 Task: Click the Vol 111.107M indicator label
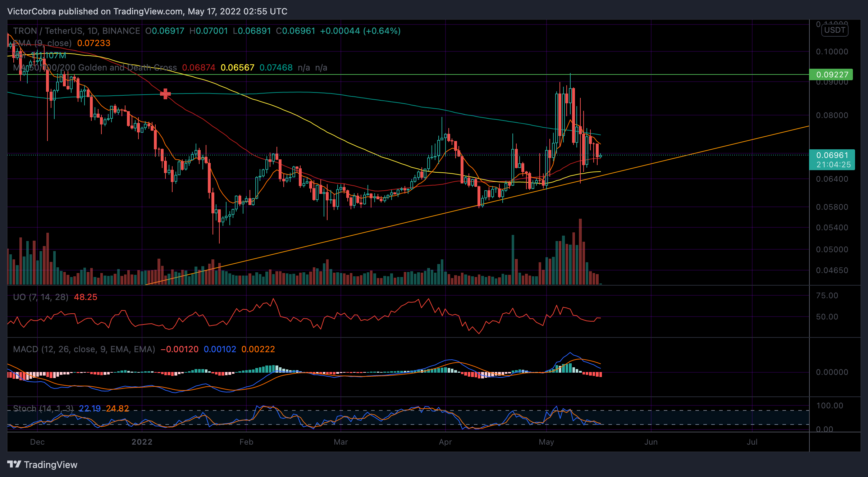[x=40, y=55]
